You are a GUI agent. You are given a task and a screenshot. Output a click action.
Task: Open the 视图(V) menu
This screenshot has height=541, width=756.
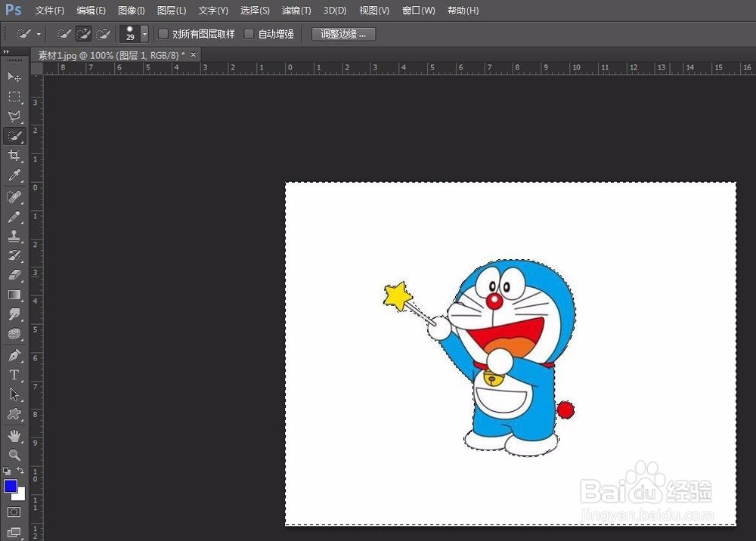coord(374,10)
